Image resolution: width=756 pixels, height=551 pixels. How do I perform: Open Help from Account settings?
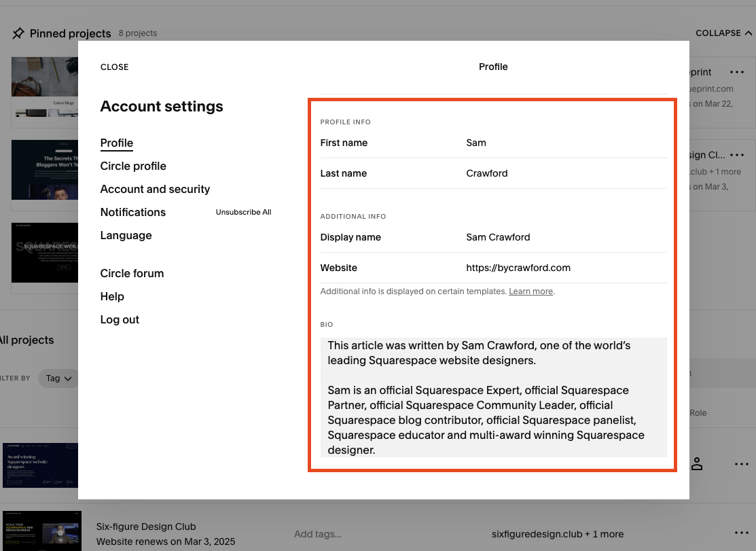112,296
